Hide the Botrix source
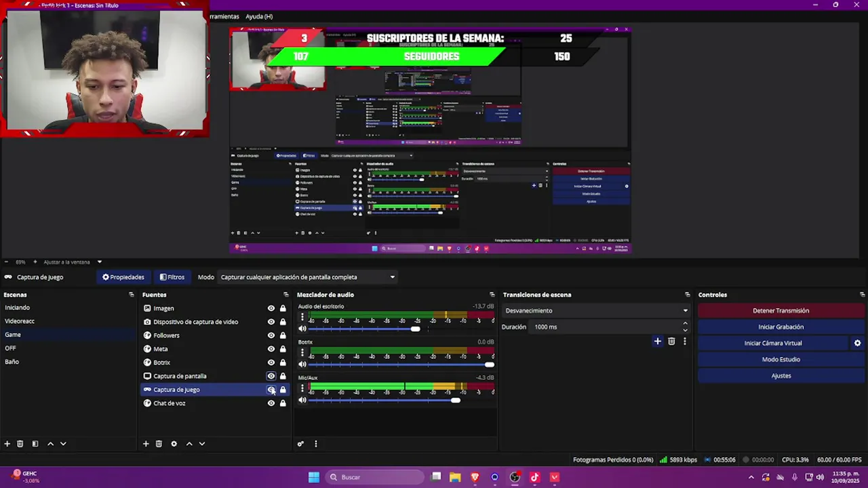Screen dimensions: 868x488 (271, 363)
